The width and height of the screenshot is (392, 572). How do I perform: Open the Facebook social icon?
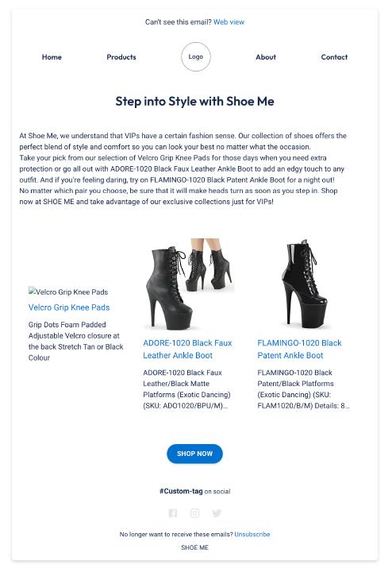(173, 513)
